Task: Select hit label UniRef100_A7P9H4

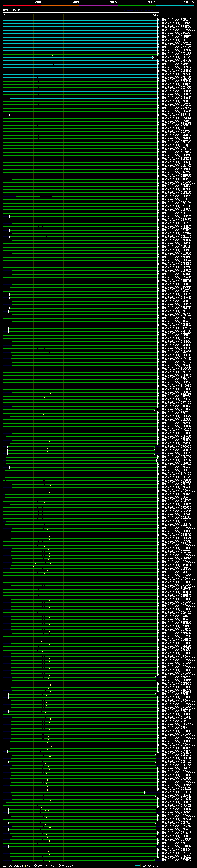Action: pos(177,50)
